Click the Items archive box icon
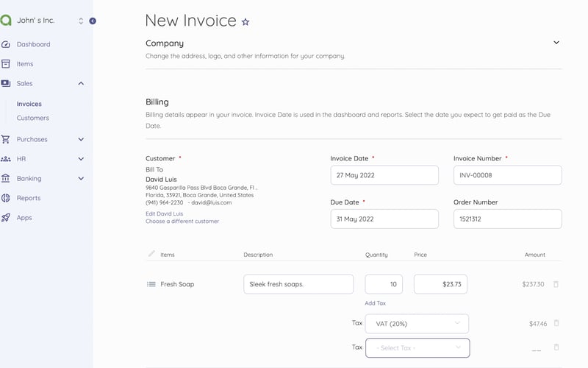588x368 pixels. pos(6,64)
